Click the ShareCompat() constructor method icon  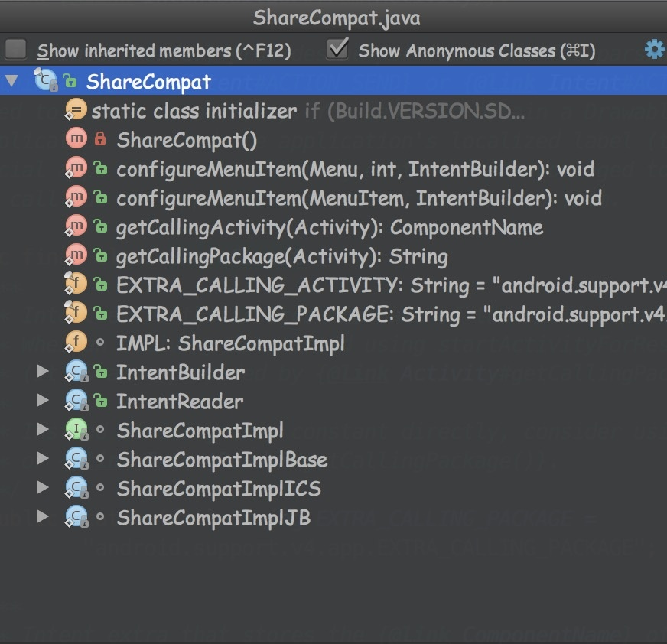click(76, 138)
